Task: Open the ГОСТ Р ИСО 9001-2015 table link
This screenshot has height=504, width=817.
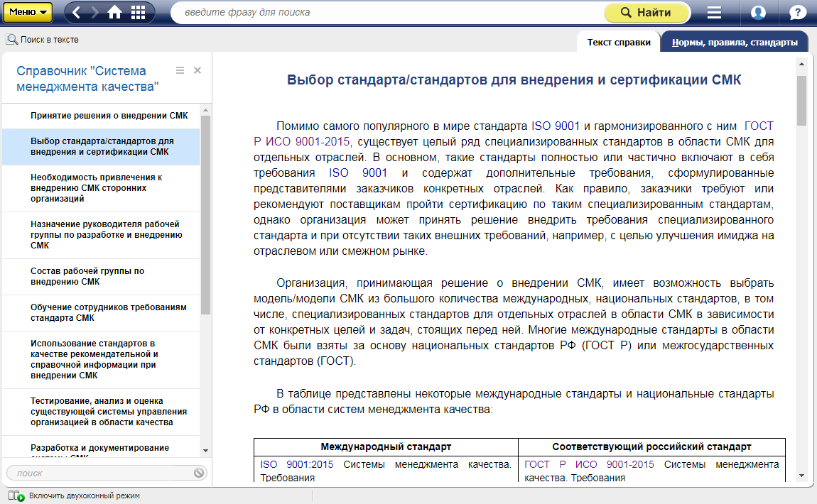Action: tap(589, 465)
